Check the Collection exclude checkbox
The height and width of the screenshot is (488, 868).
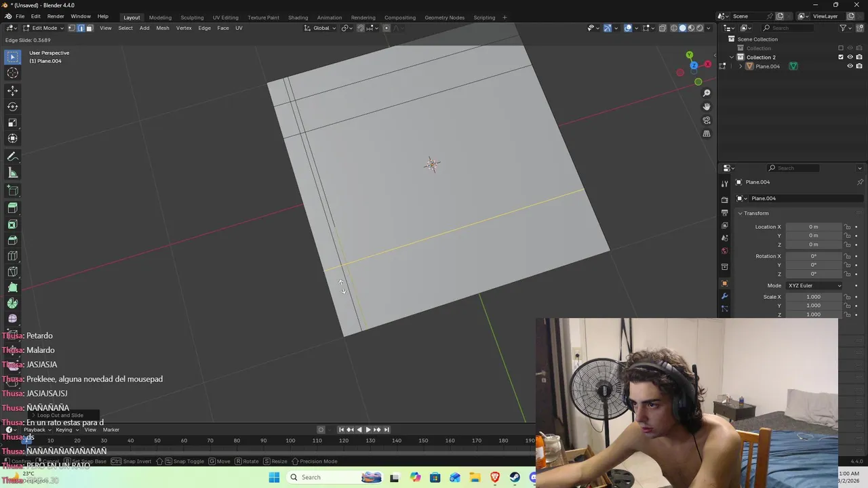[x=841, y=48]
